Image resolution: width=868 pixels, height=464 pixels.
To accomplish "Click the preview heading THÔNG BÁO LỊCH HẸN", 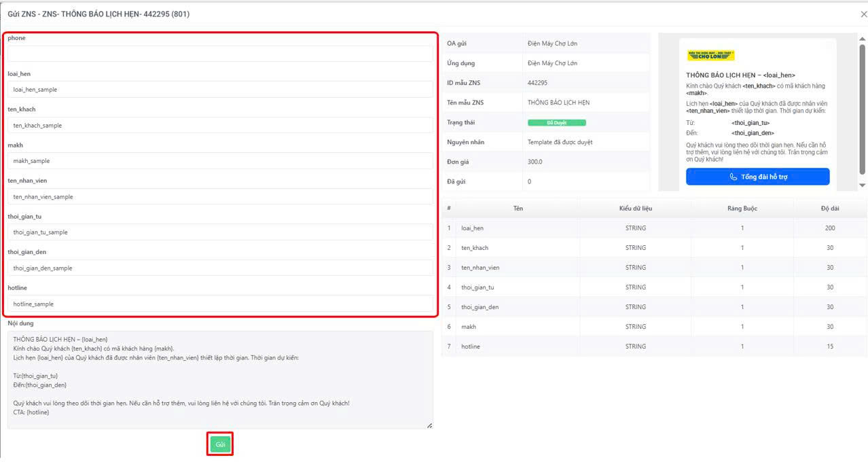I will [740, 75].
